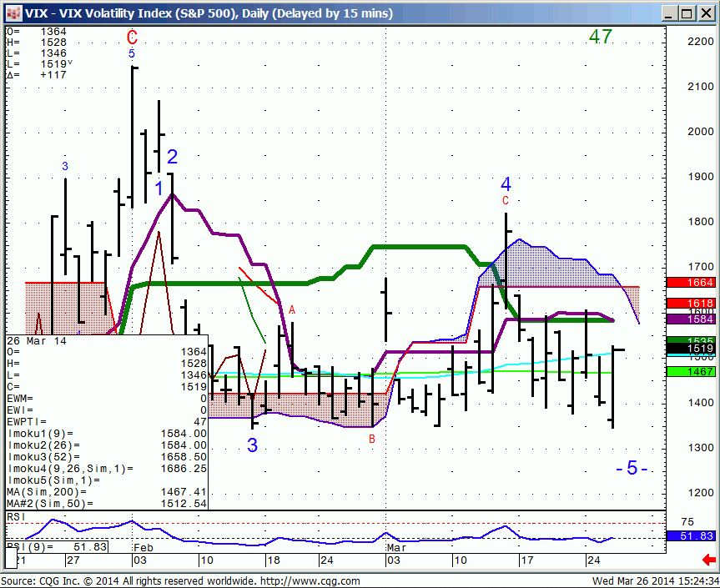This screenshot has width=720, height=588.
Task: Click the 75 level on RSI axis
Action: pyautogui.click(x=687, y=522)
